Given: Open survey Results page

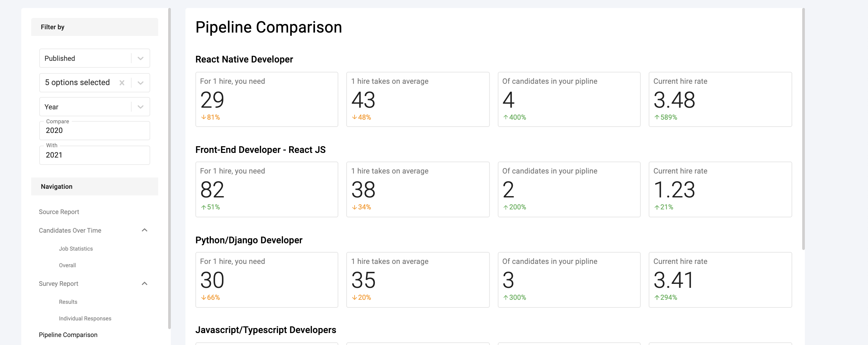Looking at the screenshot, I should (68, 302).
